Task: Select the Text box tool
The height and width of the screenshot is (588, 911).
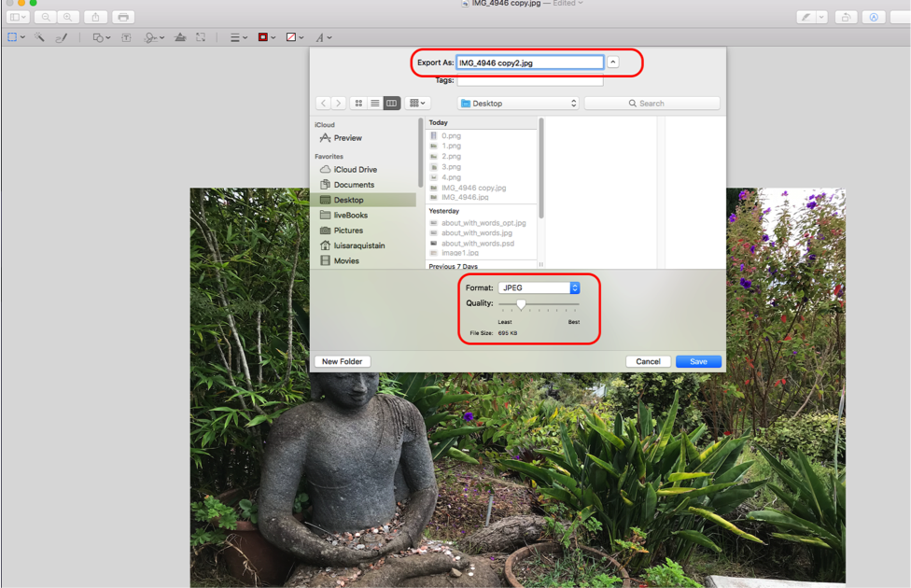Action: [x=126, y=37]
